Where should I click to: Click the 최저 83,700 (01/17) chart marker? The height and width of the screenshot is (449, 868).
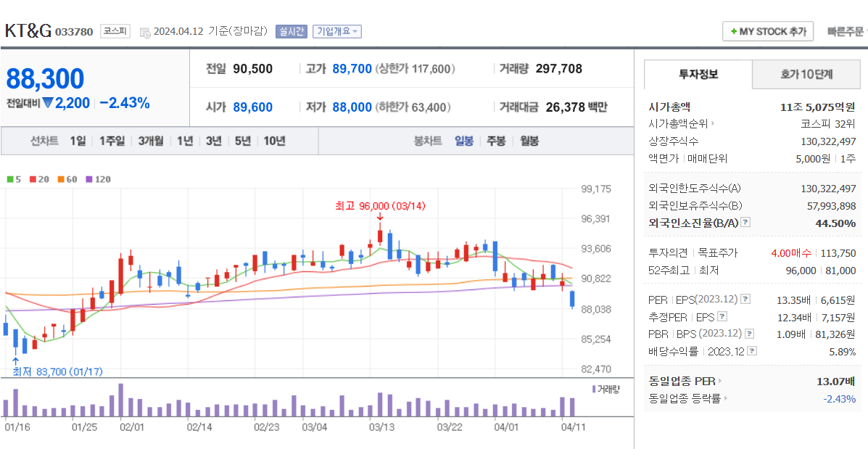(x=57, y=371)
